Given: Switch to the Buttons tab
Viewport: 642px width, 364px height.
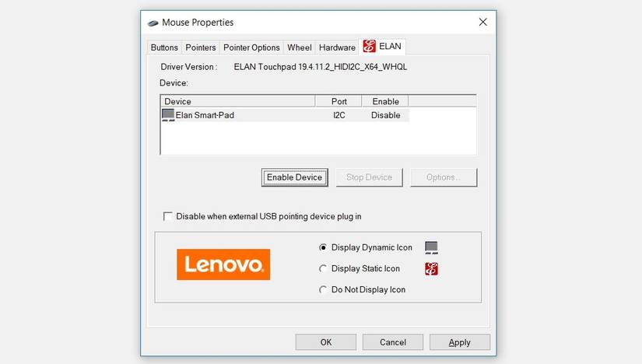Looking at the screenshot, I should click(164, 47).
